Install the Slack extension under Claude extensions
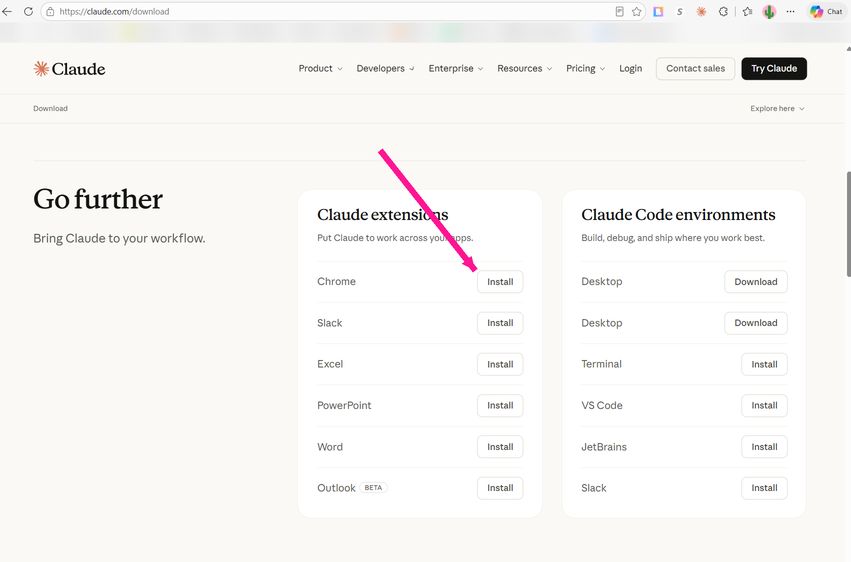 (500, 323)
